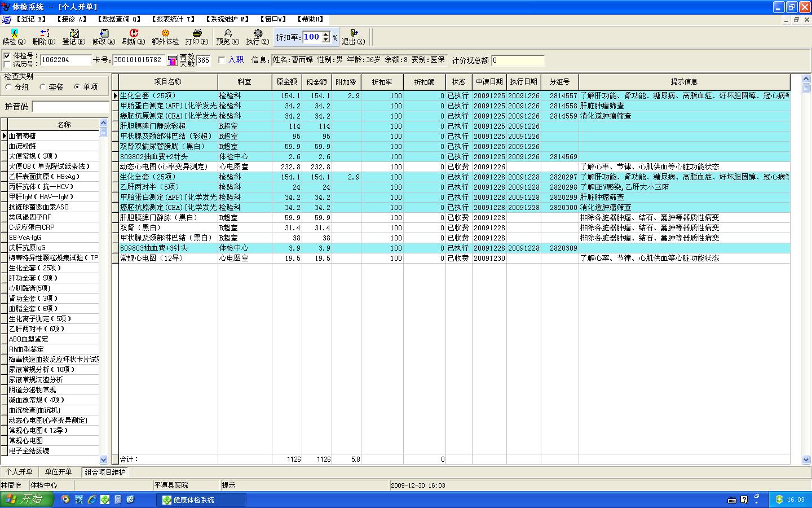Click the card reader icon beside 卡号
Viewport: 812px width, 508px height.
(173, 60)
